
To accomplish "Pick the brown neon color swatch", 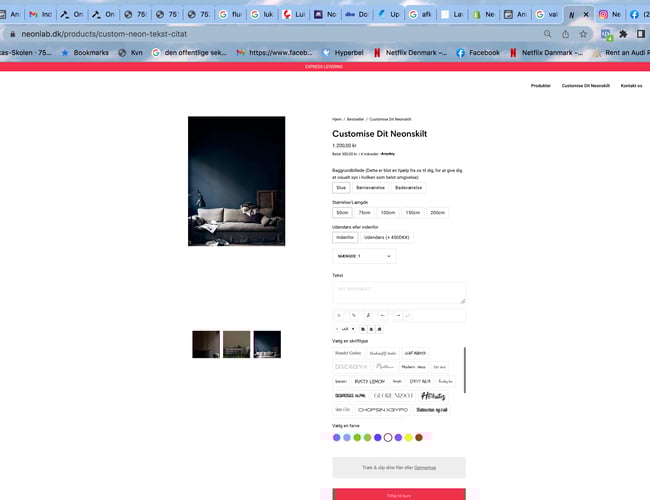I will (419, 437).
